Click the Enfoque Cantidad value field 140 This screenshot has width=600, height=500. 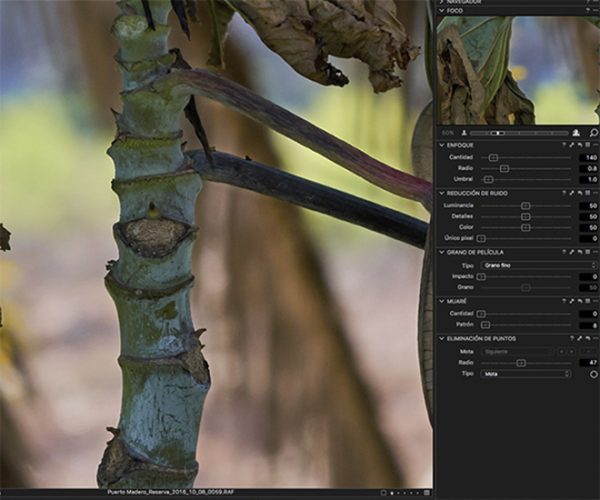tap(589, 157)
